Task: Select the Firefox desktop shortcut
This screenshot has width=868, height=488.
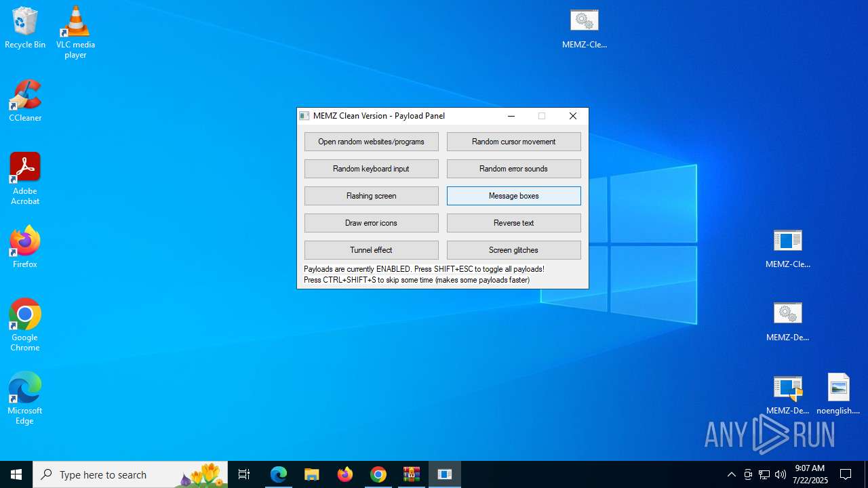Action: coord(25,248)
